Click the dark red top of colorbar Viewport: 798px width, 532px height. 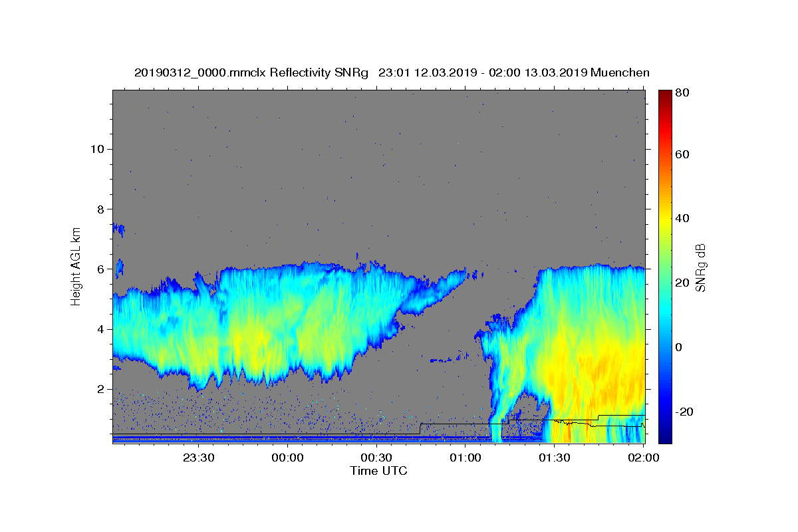664,94
